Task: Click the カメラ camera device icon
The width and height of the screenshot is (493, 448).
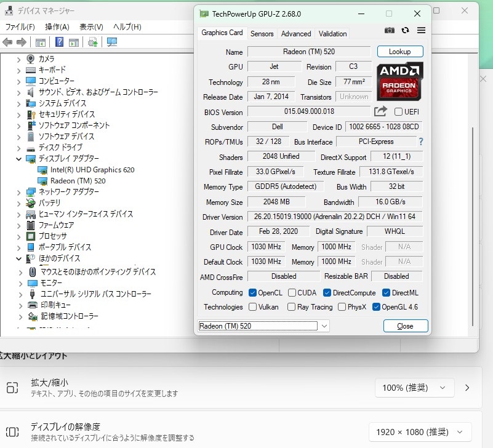Action: point(31,59)
